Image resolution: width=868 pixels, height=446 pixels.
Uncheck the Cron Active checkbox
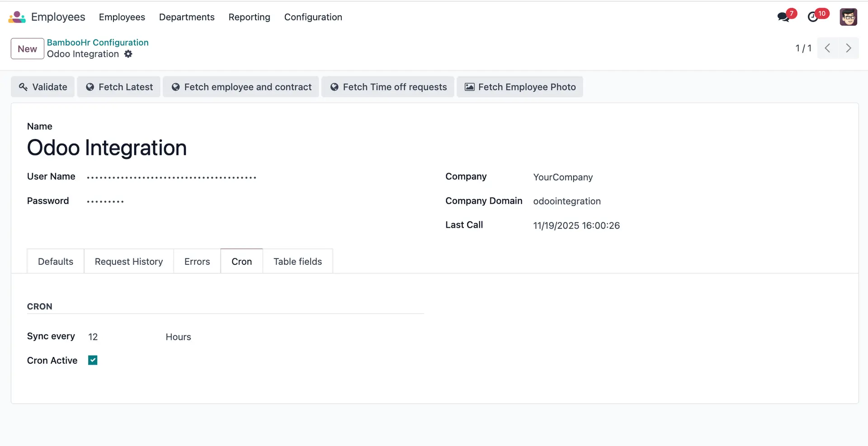93,361
